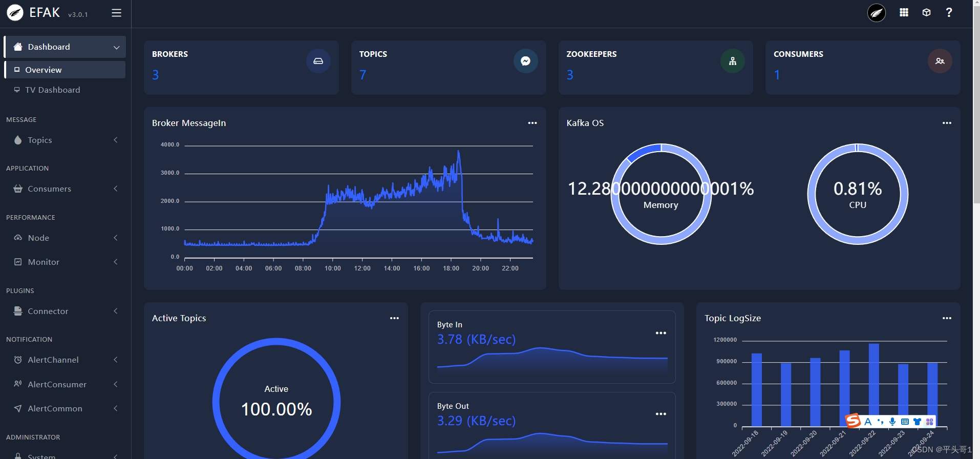The image size is (980, 459).
Task: Click the consumers count 1
Action: (x=777, y=75)
